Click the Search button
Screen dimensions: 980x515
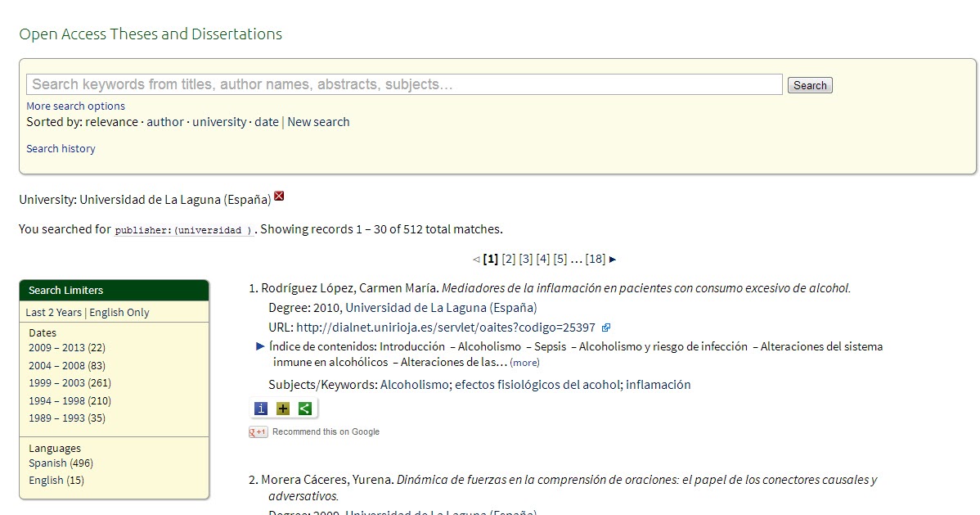tap(810, 85)
